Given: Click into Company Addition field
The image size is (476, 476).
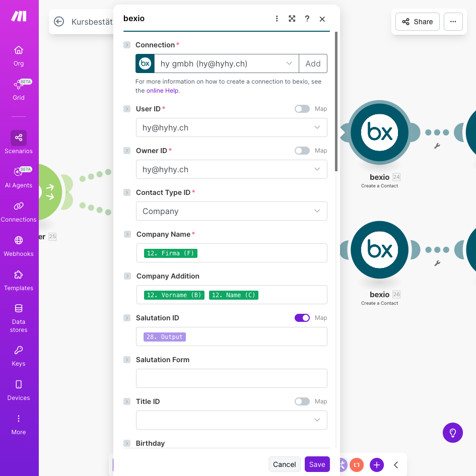Looking at the screenshot, I should tap(232, 295).
